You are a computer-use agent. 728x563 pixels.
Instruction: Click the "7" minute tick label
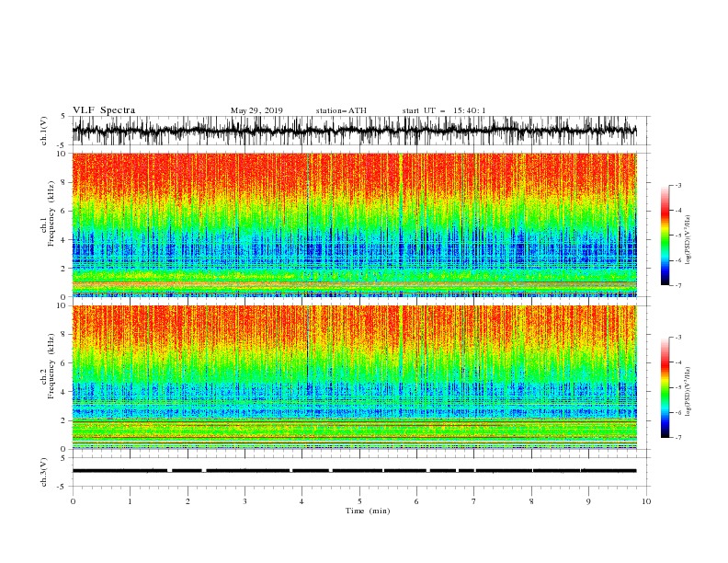pos(474,501)
